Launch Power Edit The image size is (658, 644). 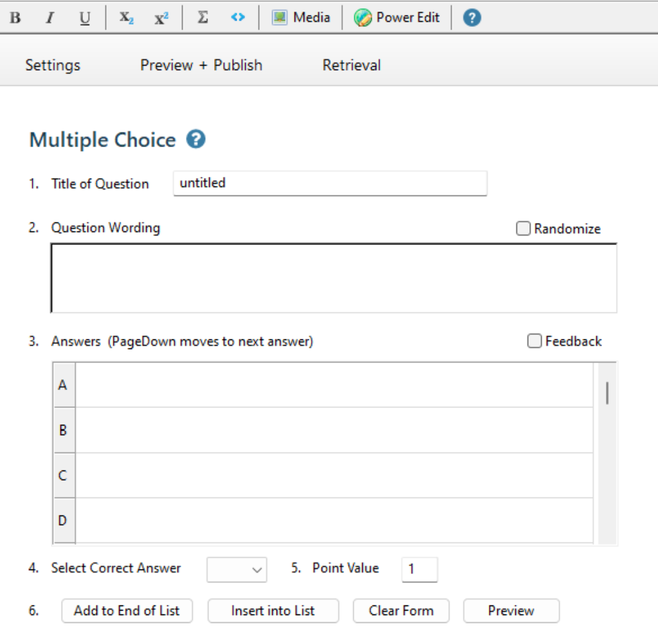tap(397, 17)
